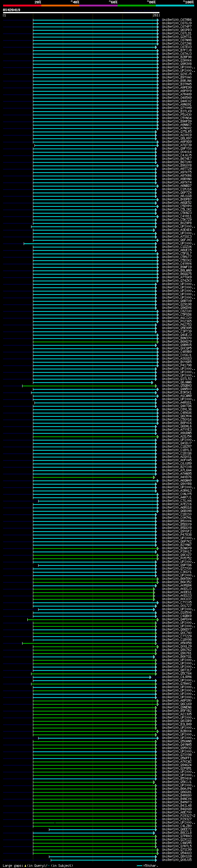Viewport: 197px width, 868px height.
Task: Select hit label UniRef100_C4Y8I1
Action: pos(177,216)
